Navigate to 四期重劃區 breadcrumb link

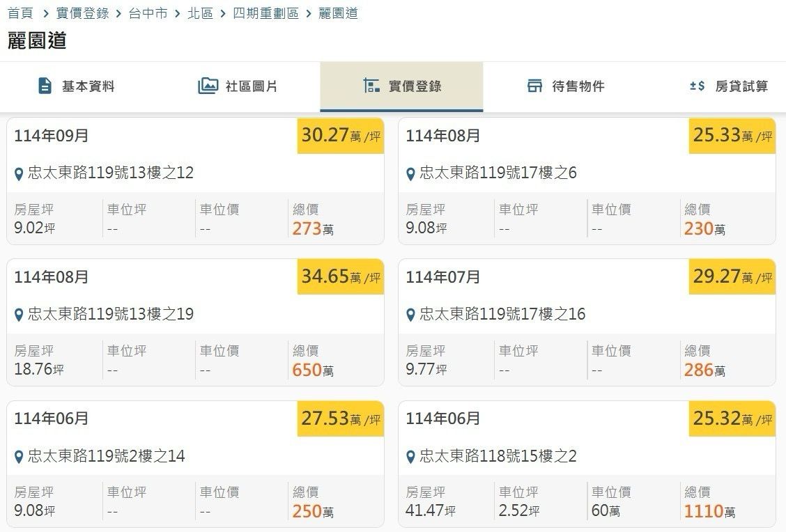click(265, 13)
